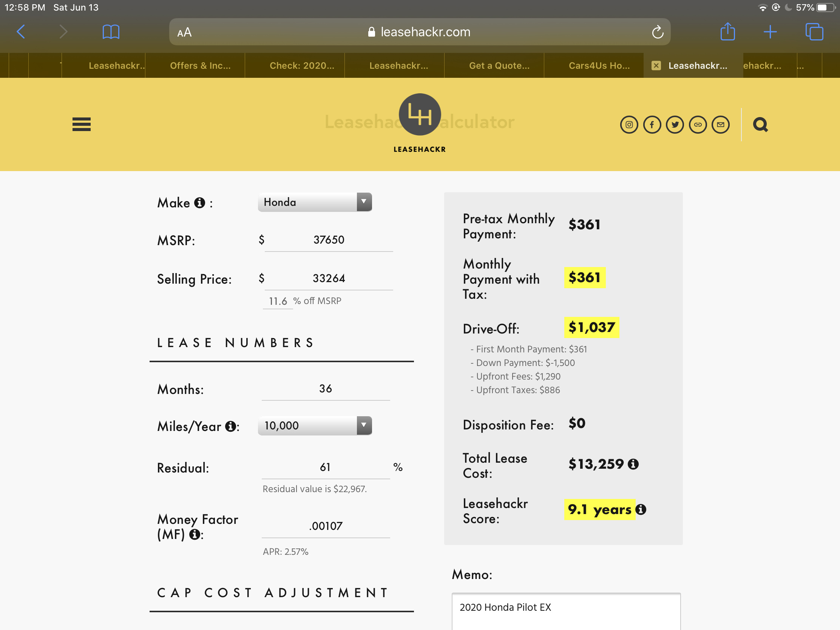The image size is (840, 630).
Task: Click the copy link icon
Action: tap(698, 125)
